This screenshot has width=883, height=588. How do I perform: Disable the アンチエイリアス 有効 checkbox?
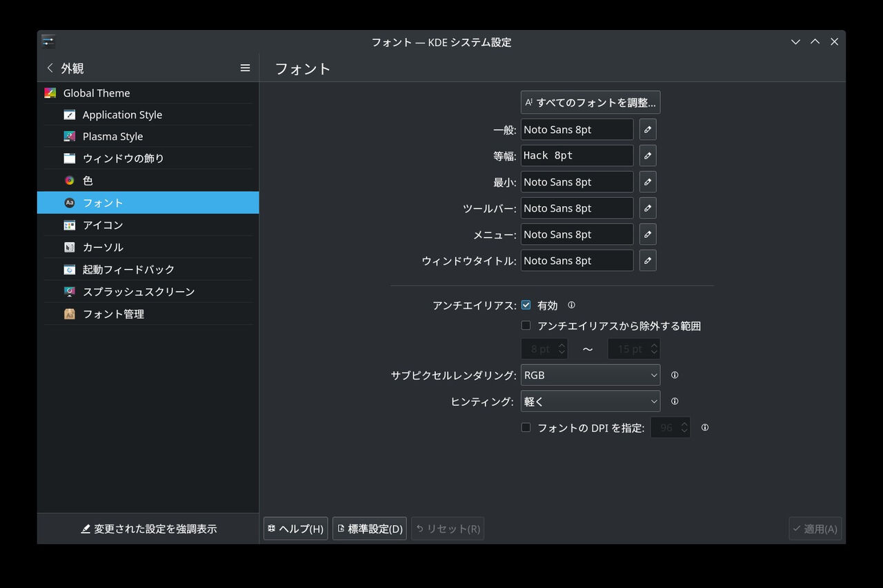click(x=526, y=305)
